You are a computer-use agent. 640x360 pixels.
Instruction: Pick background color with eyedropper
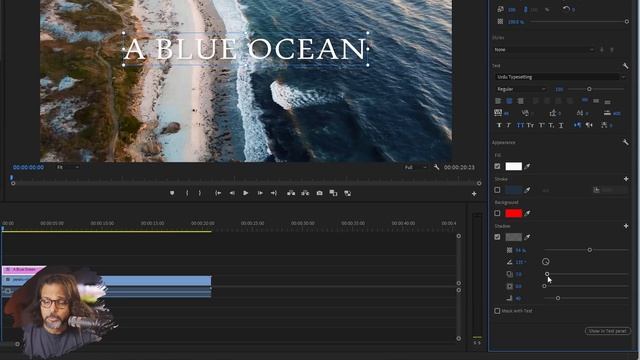pyautogui.click(x=528, y=213)
